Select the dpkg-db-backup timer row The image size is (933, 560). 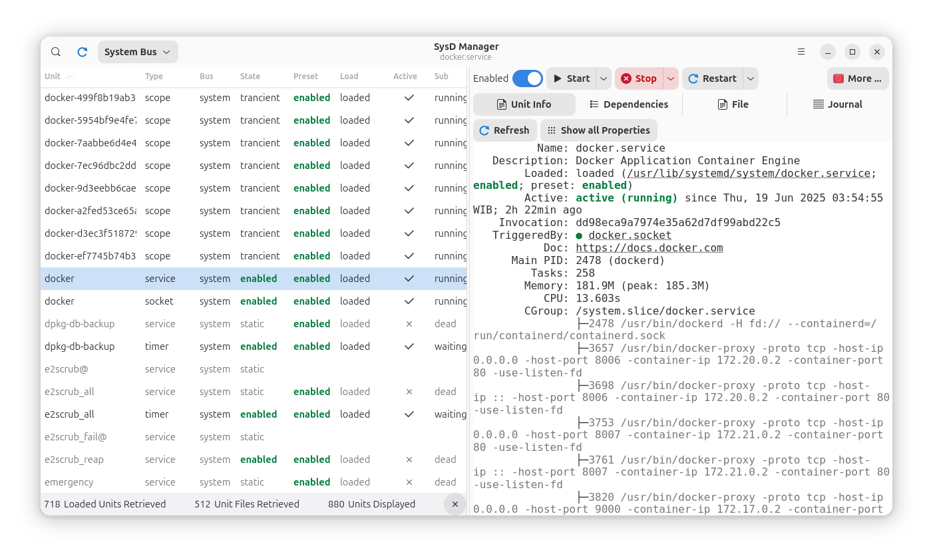254,347
